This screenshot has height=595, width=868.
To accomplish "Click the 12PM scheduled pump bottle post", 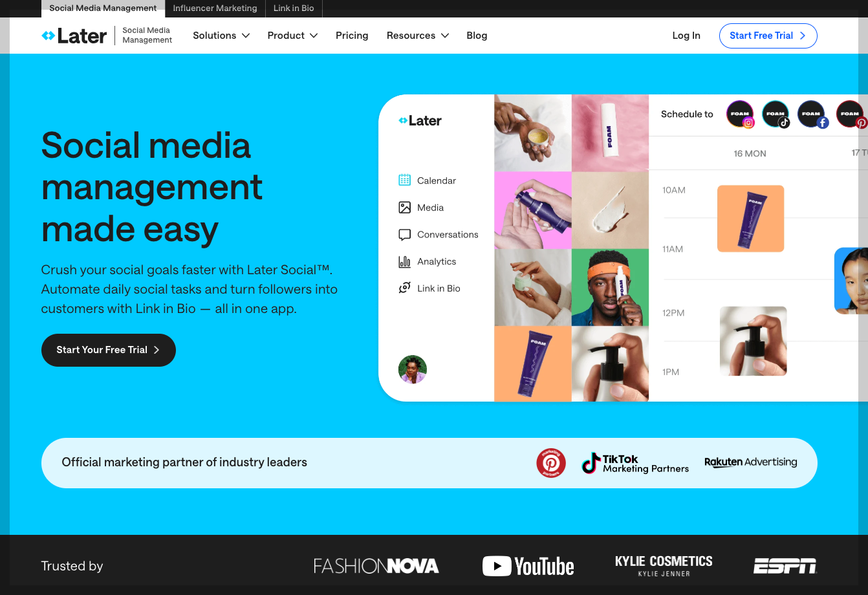I will [754, 341].
